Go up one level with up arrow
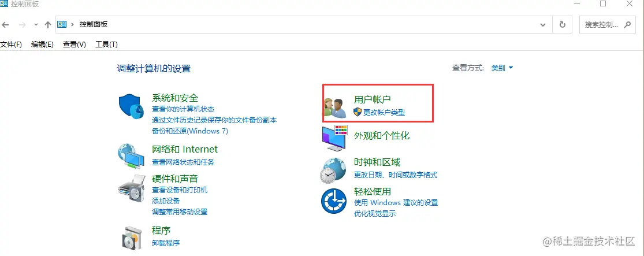Screen dimensions: 644x256 [47, 25]
